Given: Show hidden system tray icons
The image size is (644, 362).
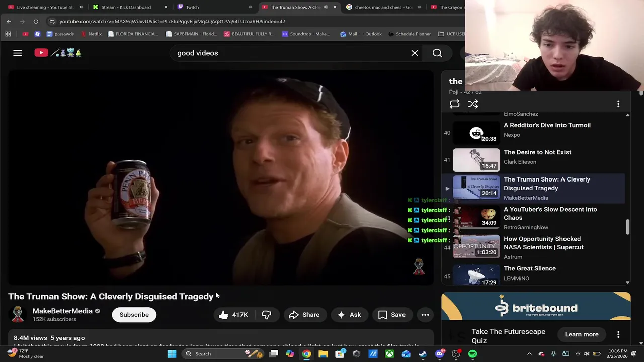Looking at the screenshot, I should click(529, 354).
